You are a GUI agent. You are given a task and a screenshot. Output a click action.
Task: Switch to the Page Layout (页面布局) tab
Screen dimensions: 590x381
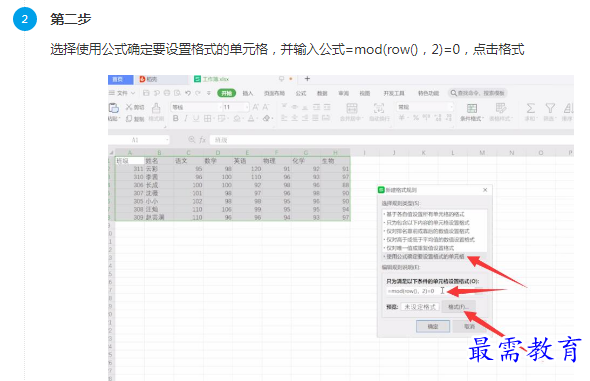(274, 93)
